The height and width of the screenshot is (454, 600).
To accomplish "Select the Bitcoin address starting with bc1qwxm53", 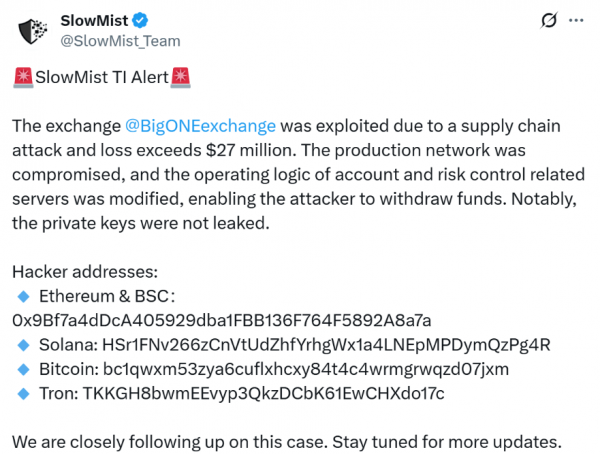I will (x=306, y=369).
